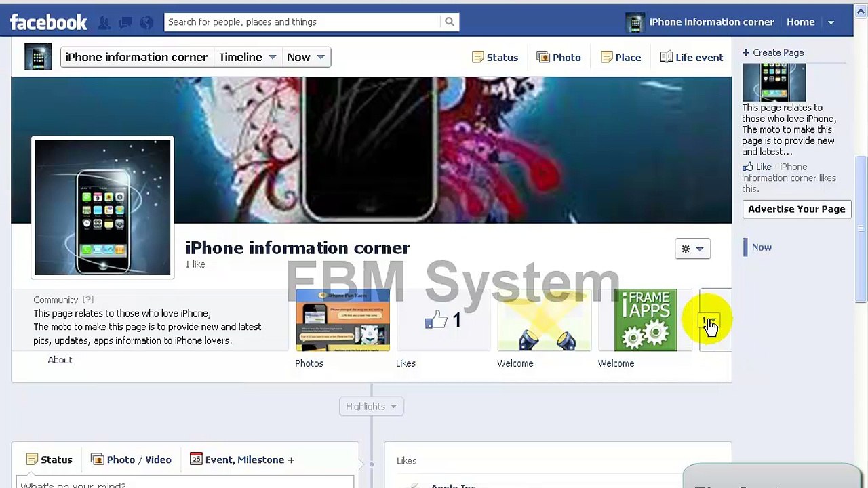Click the Photos label under the apps

(x=309, y=363)
